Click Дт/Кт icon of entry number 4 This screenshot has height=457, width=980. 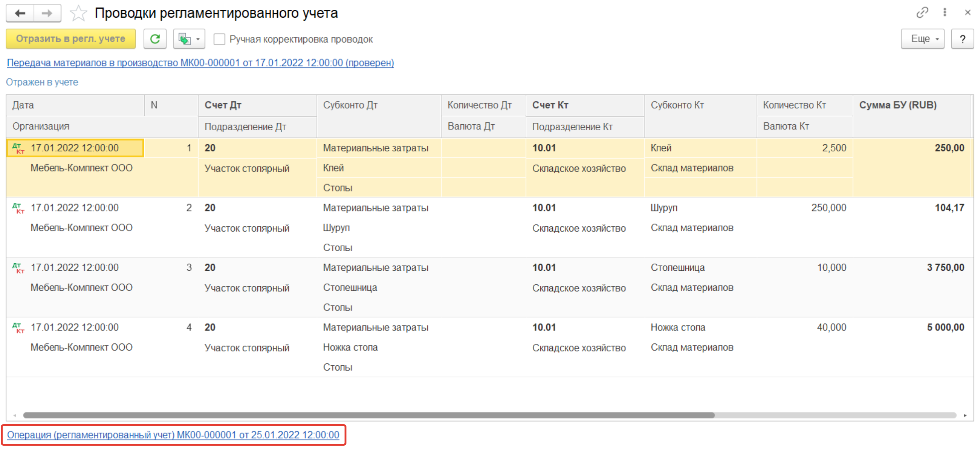pyautogui.click(x=18, y=328)
